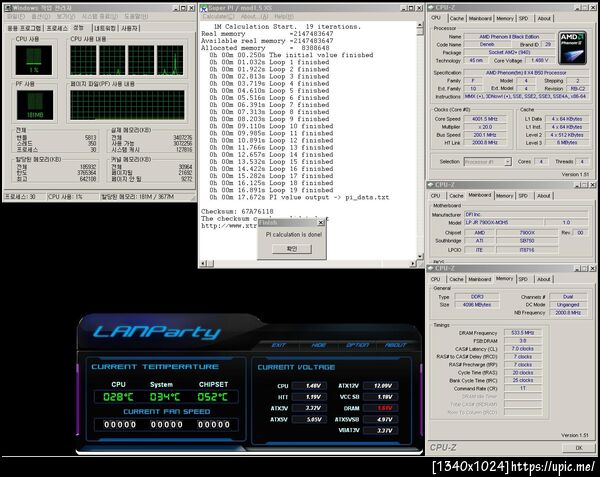600x477 pixels.
Task: Click the CPU usage 1% gauge in Task Manager
Action: [x=34, y=60]
